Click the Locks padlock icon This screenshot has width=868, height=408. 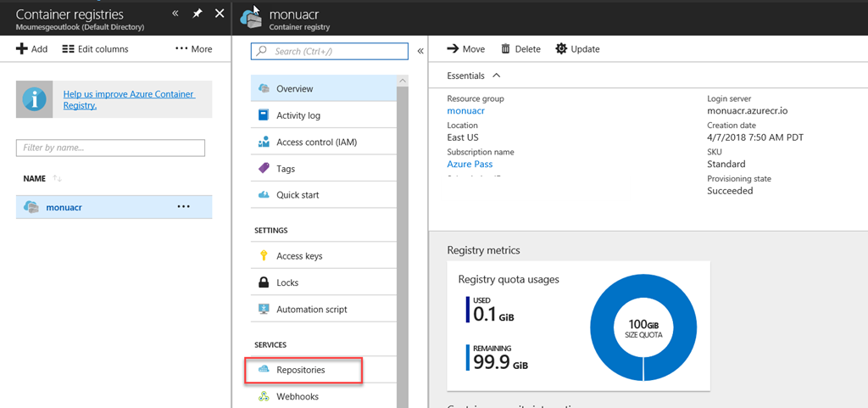click(264, 282)
